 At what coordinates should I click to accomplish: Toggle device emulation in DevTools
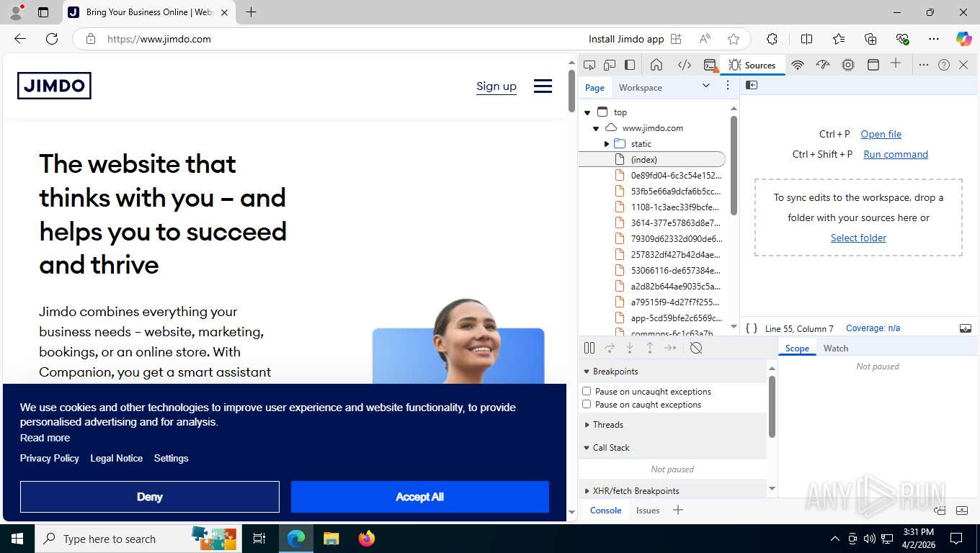610,65
